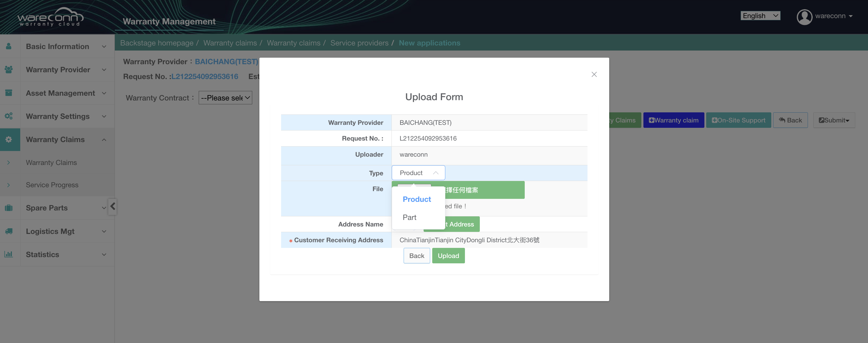Expand the Spare Parts menu

(x=104, y=208)
